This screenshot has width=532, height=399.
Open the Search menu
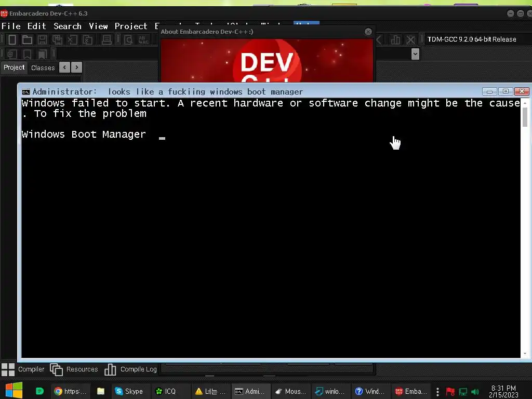click(x=68, y=26)
